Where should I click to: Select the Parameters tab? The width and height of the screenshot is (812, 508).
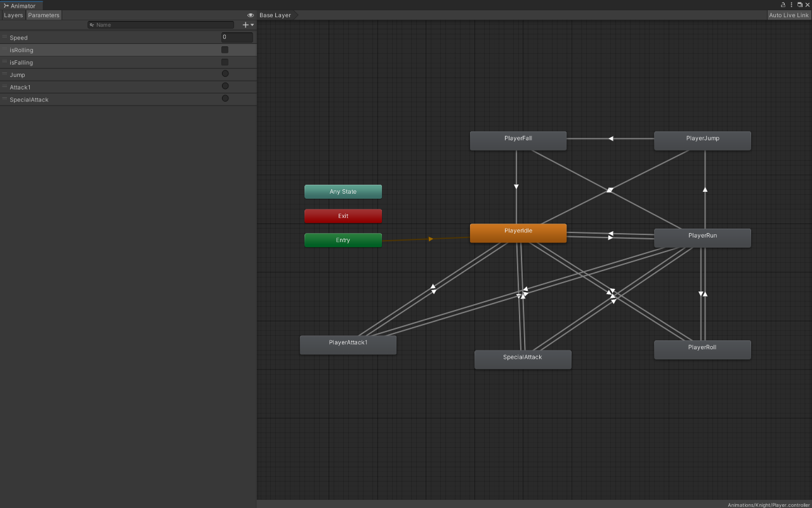[x=44, y=15]
